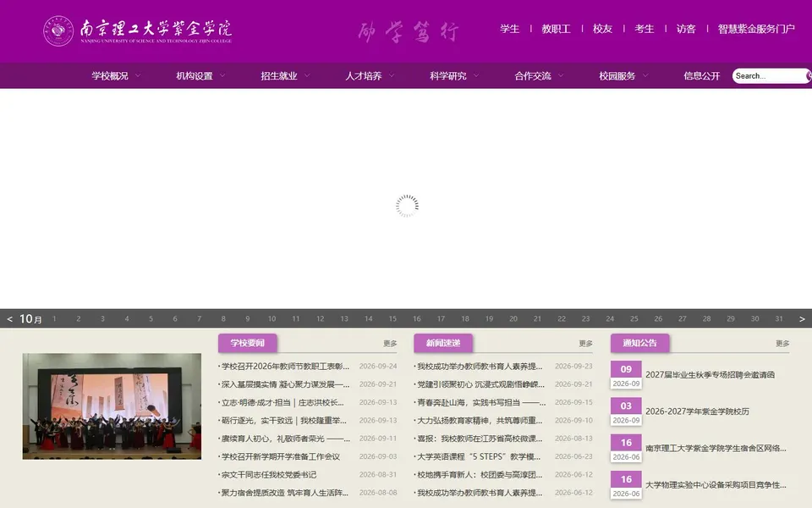The width and height of the screenshot is (812, 508).
Task: Select day 1 in the October calendar bar
Action: point(54,319)
